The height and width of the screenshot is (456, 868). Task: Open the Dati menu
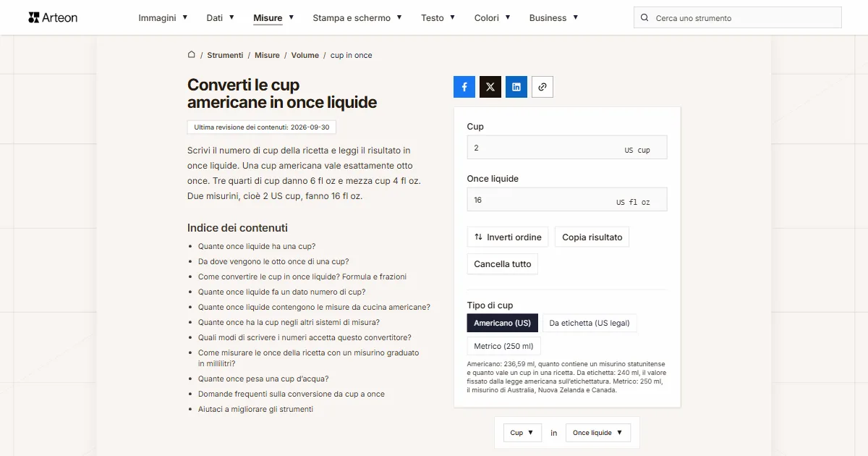(221, 17)
